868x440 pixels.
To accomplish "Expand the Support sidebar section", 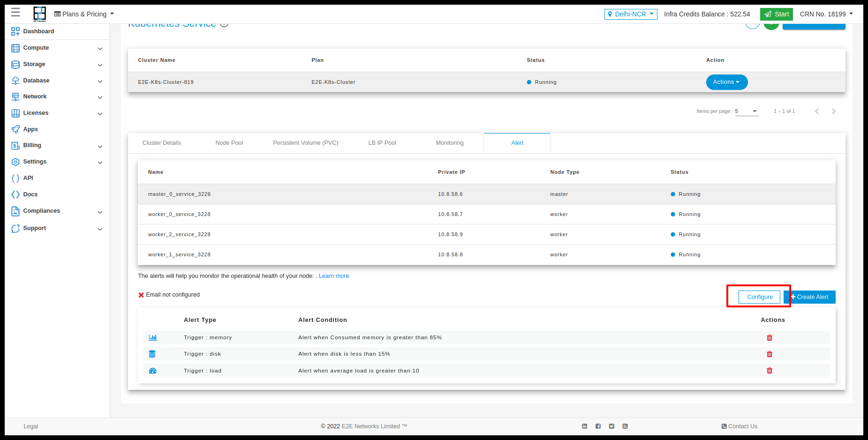I will click(x=100, y=229).
